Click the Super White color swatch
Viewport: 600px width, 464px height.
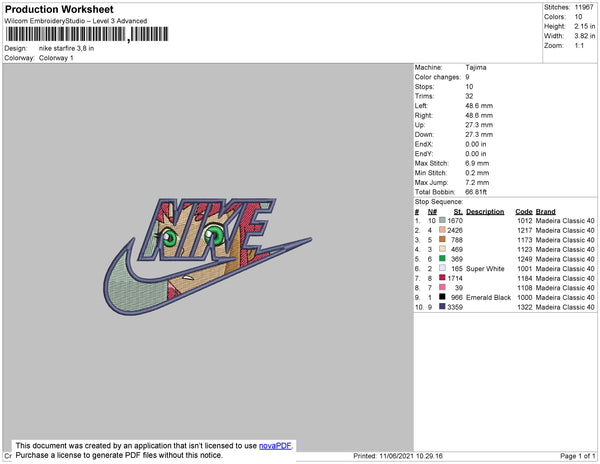(x=442, y=268)
